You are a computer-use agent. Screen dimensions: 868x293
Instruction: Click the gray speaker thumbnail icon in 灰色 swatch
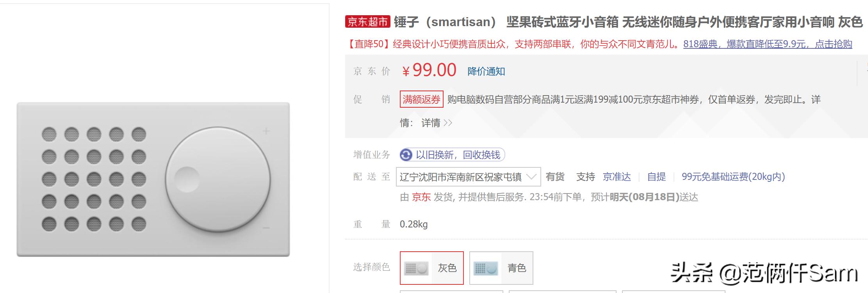click(416, 268)
